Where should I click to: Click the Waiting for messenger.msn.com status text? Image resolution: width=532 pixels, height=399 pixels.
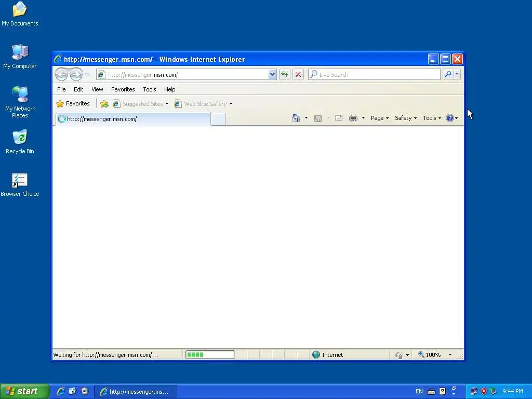pyautogui.click(x=105, y=355)
